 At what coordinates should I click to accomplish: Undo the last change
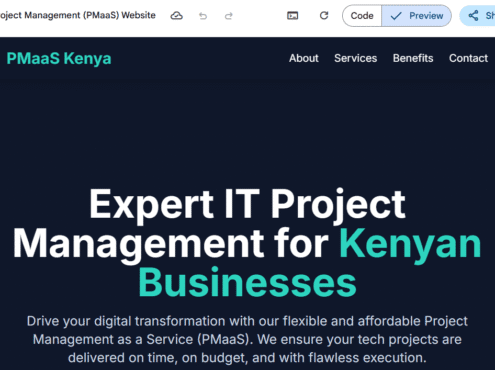[x=203, y=16]
